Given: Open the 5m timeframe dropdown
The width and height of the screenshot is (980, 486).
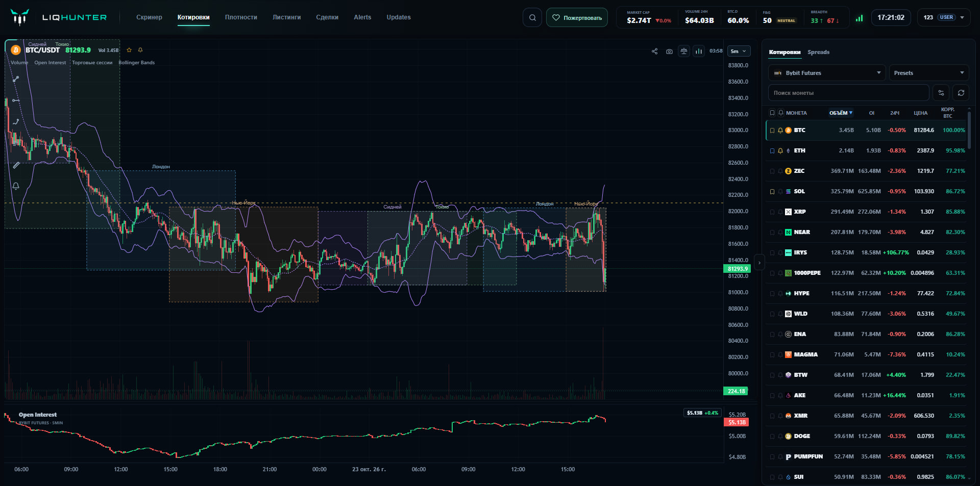Looking at the screenshot, I should 739,51.
